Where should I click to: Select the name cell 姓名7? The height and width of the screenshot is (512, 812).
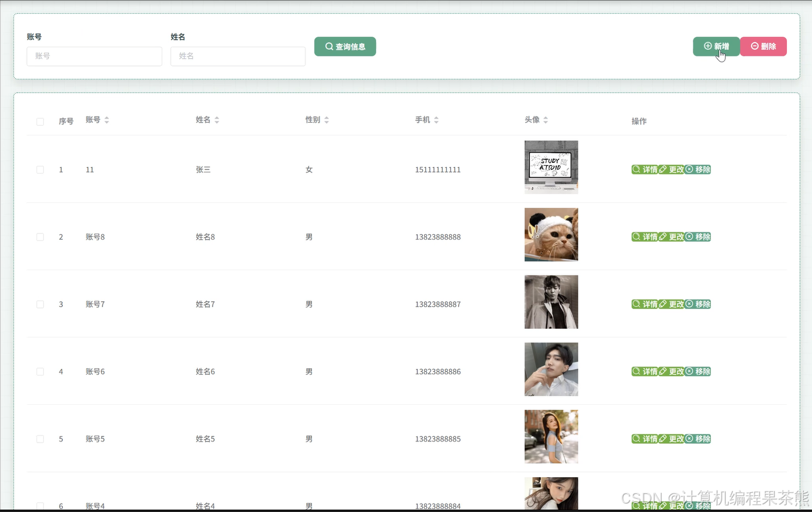(205, 305)
